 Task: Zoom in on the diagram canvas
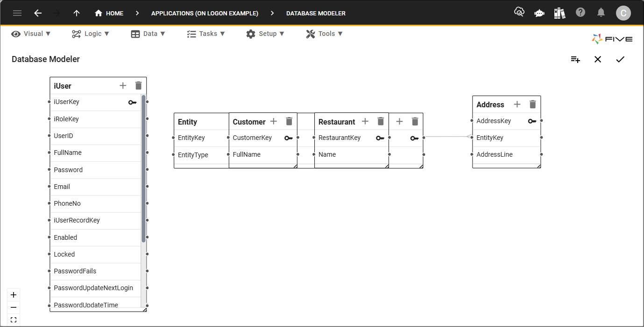[x=14, y=295]
